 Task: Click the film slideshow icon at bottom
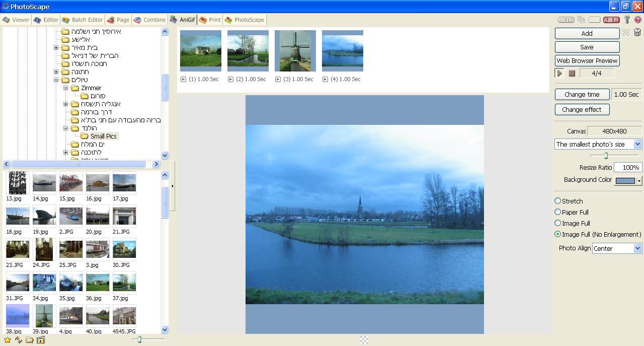point(41,340)
